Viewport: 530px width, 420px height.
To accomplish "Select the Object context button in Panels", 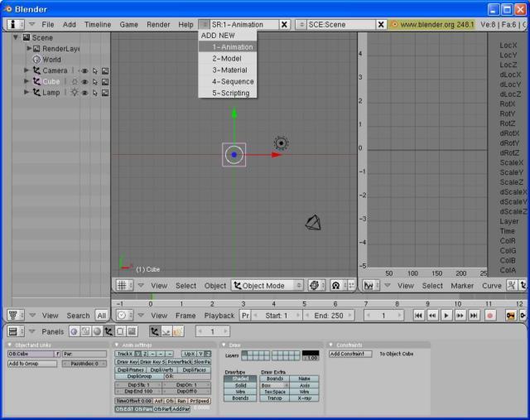I will pyautogui.click(x=108, y=331).
